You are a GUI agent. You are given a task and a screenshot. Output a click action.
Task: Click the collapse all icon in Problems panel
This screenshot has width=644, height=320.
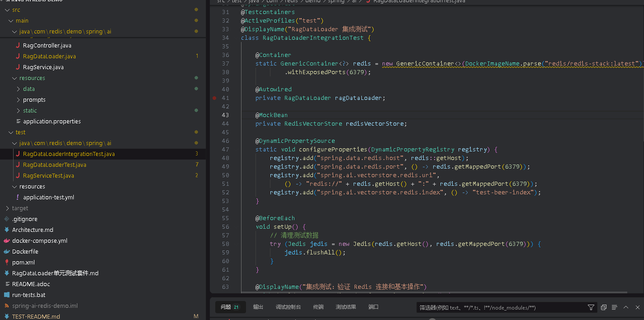603,307
